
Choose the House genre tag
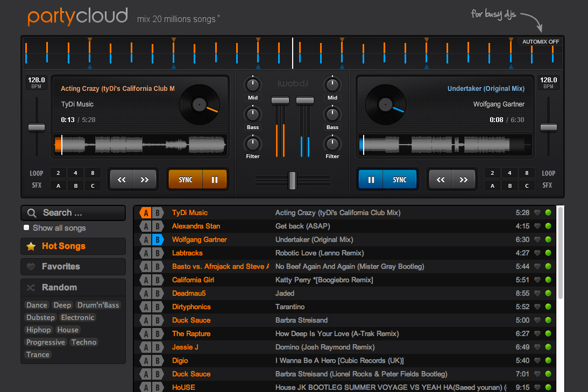[x=68, y=330]
